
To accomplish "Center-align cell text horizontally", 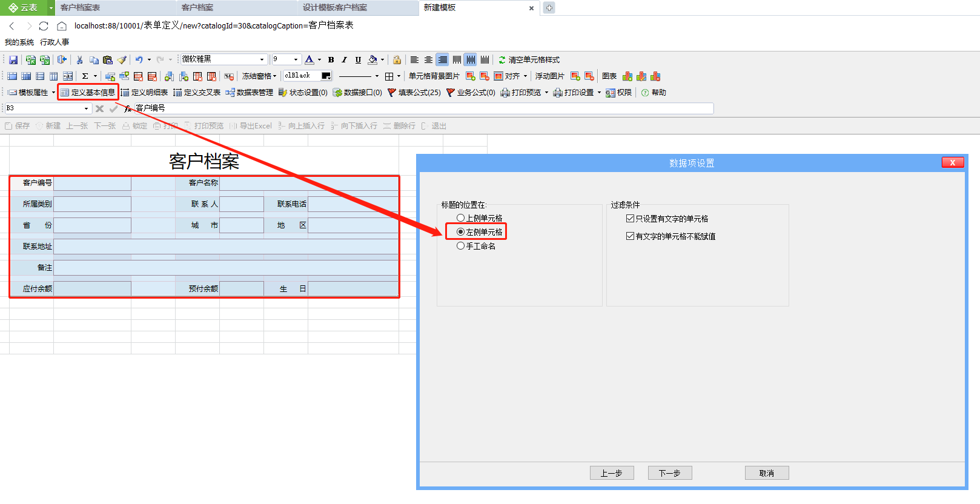I will pos(428,59).
